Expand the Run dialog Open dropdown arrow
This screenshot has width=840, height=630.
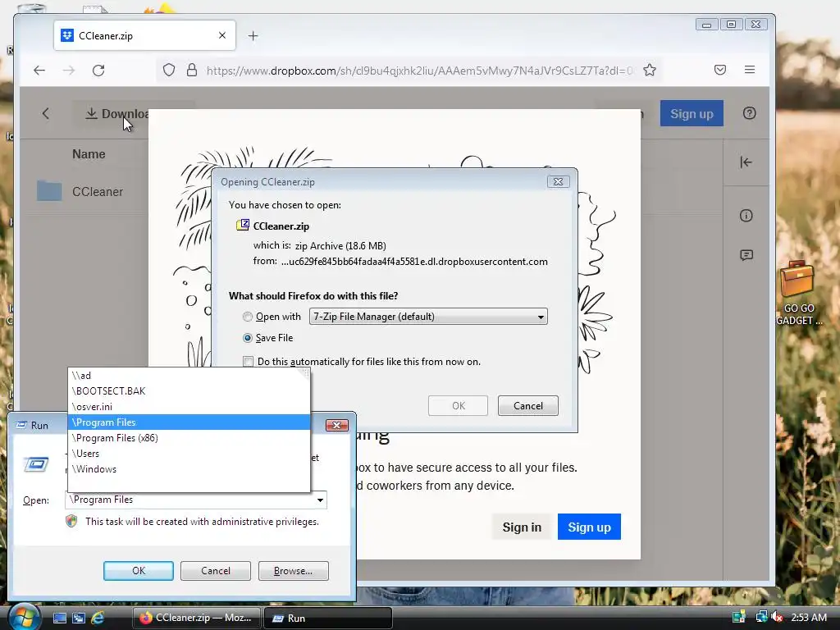tap(320, 500)
